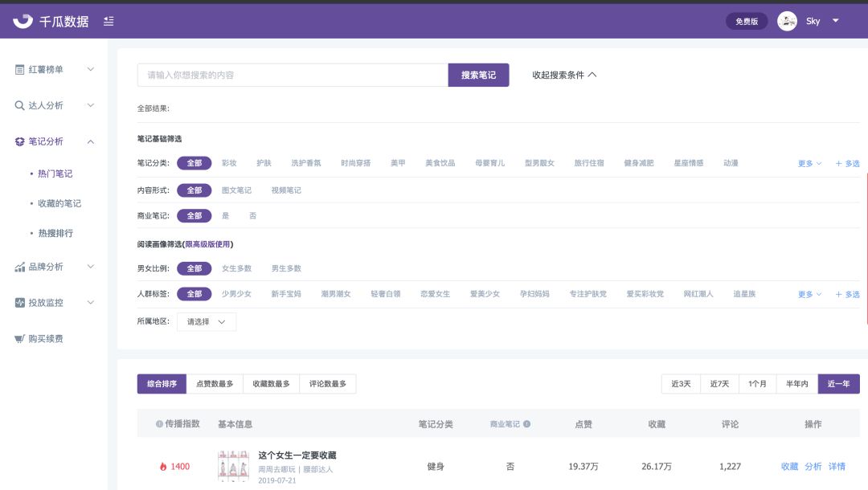Expand the 投放监控 menu chevron
Image resolution: width=868 pixels, height=490 pixels.
pyautogui.click(x=90, y=303)
